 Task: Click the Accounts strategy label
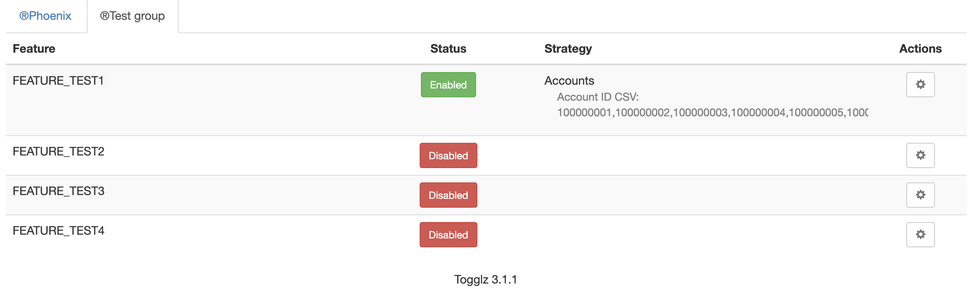click(569, 80)
